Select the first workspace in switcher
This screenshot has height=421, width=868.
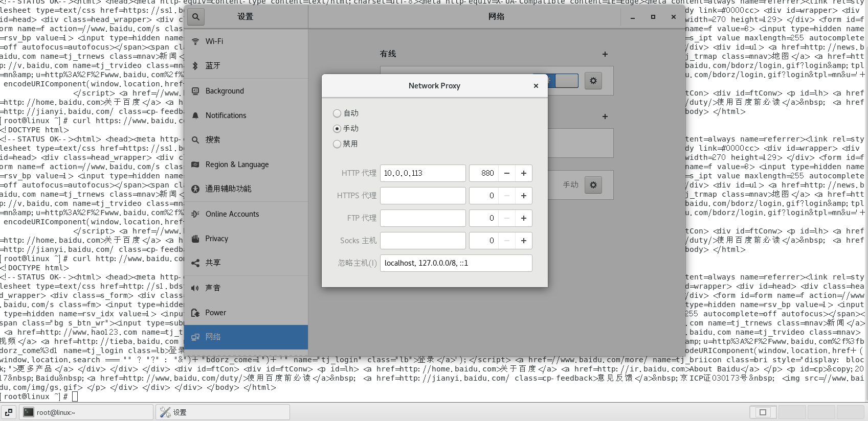763,412
